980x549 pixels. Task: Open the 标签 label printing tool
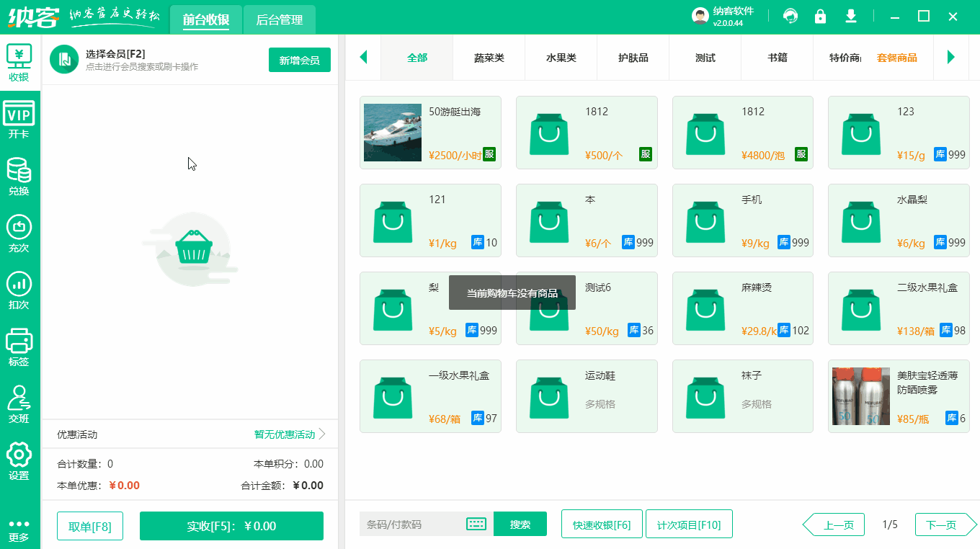(x=19, y=348)
